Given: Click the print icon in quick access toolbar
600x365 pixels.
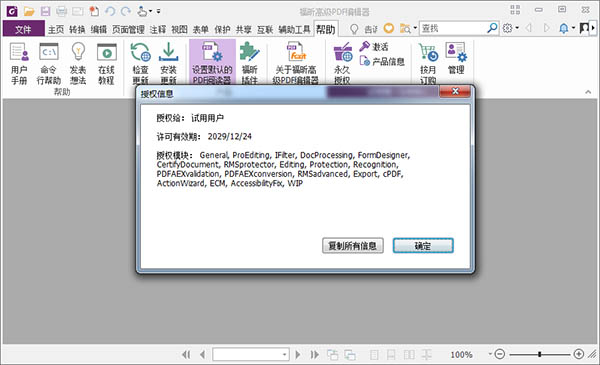Looking at the screenshot, I should click(x=62, y=11).
